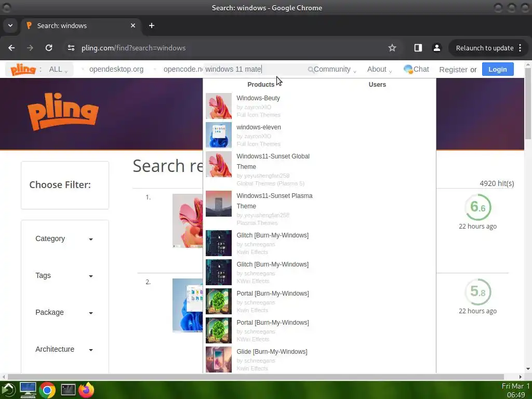Viewport: 532px width, 399px height.
Task: Click the search field containing 'windows 11 mate'
Action: [x=256, y=69]
